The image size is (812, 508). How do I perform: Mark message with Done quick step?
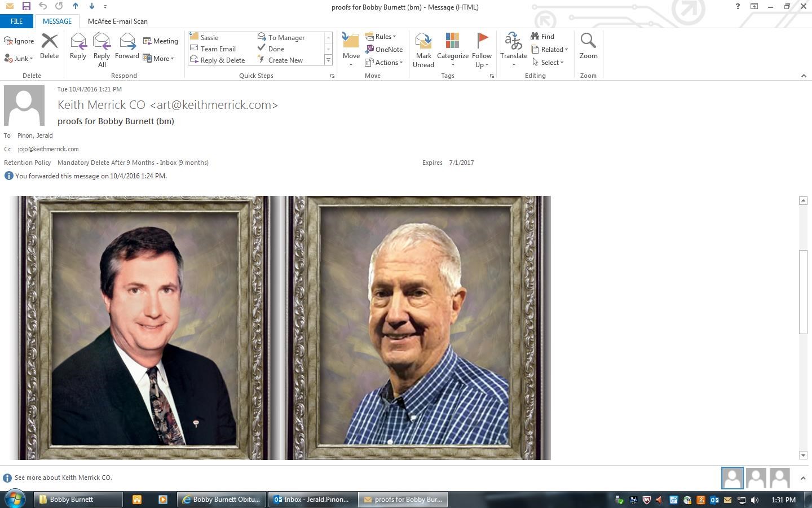[x=271, y=49]
